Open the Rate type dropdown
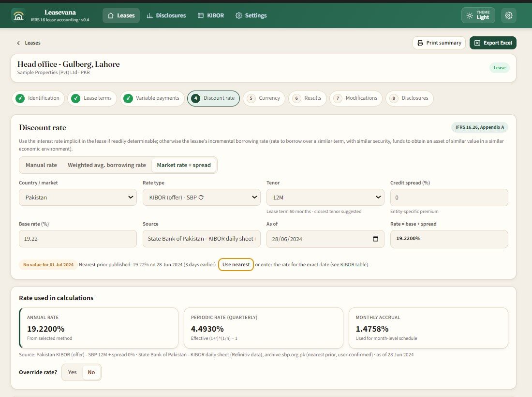Screen dimensions: 532x397 click(x=202, y=198)
